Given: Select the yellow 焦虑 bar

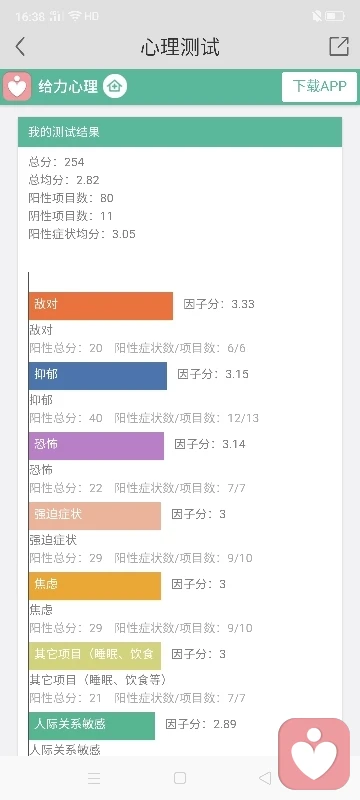Looking at the screenshot, I should pos(95,585).
